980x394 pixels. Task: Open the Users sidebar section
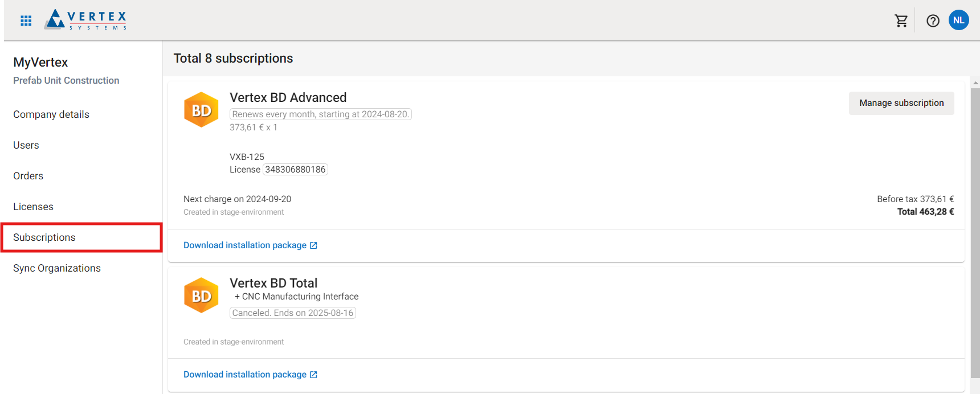click(26, 145)
